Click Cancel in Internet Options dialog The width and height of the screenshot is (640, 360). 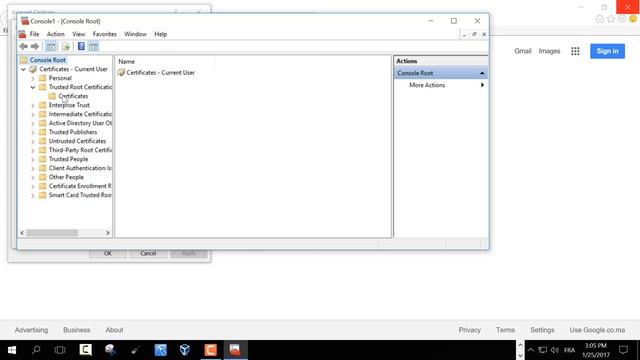[148, 253]
